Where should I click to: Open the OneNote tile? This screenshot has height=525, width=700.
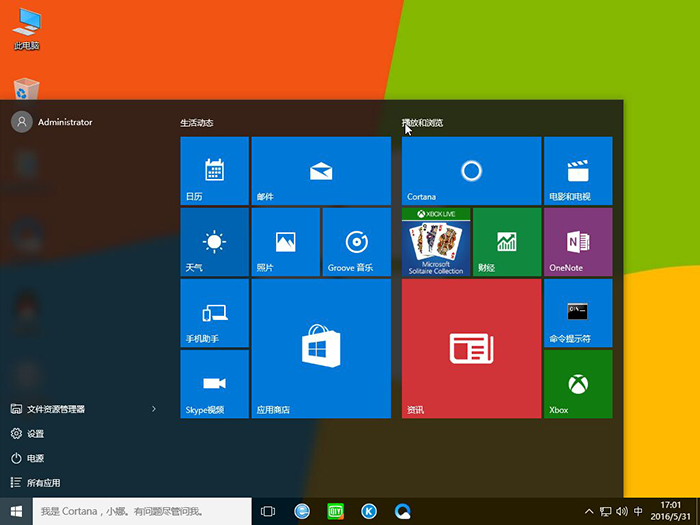pos(577,242)
